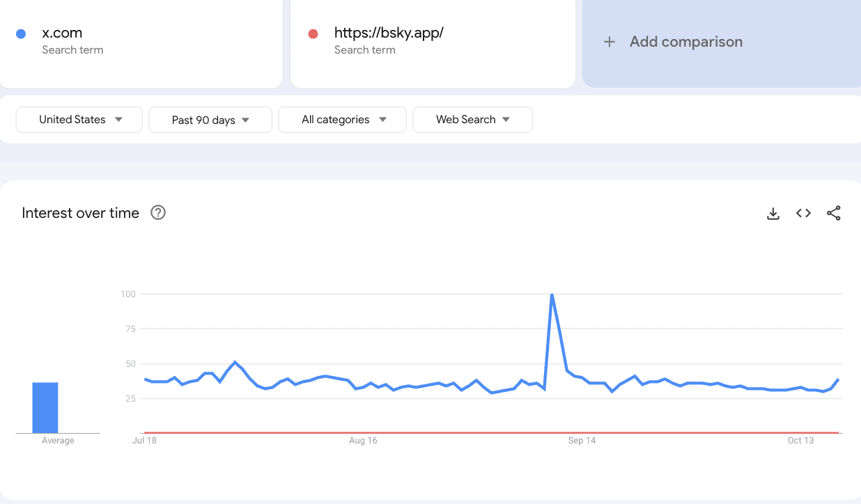
Task: Open the embed code icon
Action: [803, 214]
